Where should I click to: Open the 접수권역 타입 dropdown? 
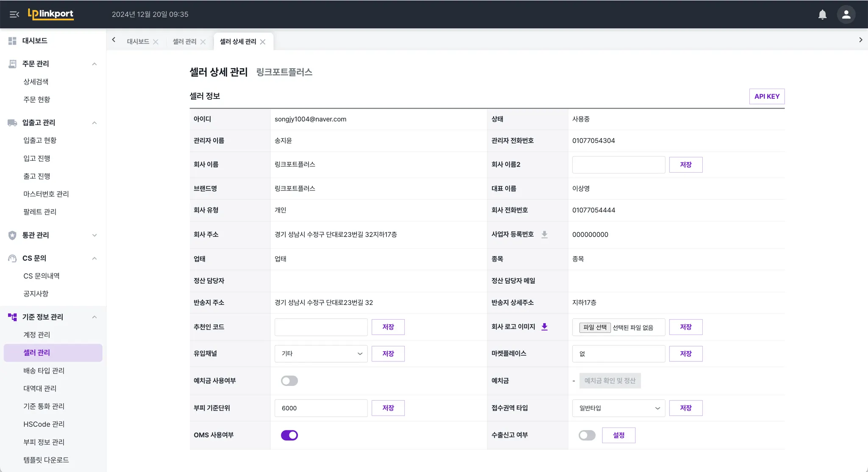[618, 408]
